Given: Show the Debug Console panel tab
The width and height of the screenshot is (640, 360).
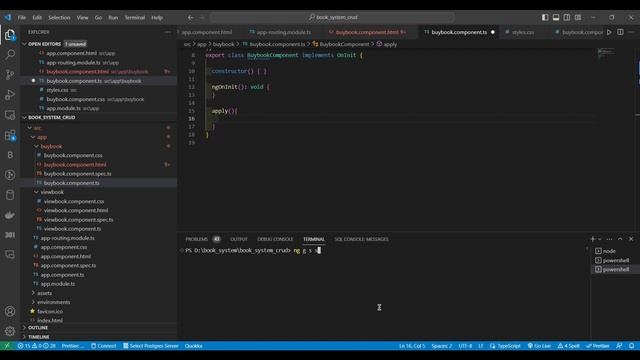Looking at the screenshot, I should pos(275,239).
